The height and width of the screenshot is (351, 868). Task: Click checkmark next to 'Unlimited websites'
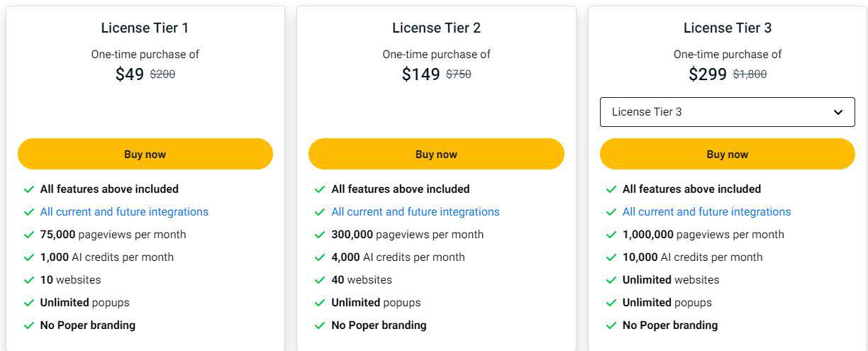(611, 280)
